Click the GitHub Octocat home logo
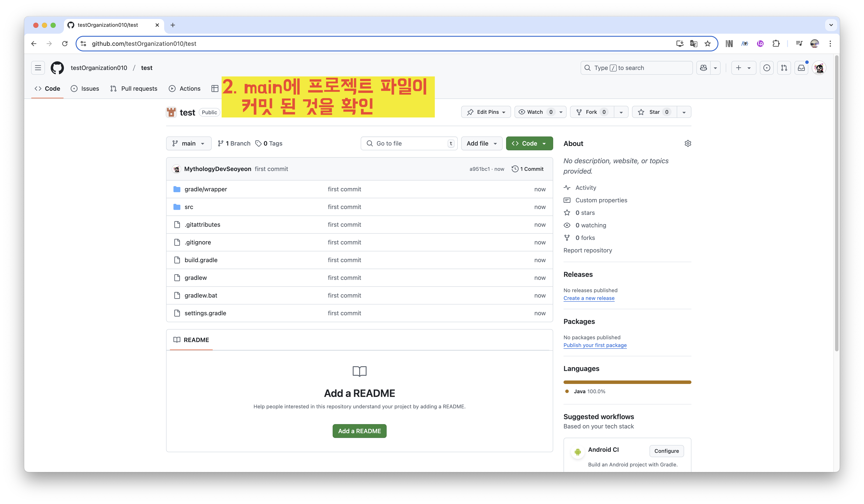This screenshot has width=864, height=504. pyautogui.click(x=57, y=68)
